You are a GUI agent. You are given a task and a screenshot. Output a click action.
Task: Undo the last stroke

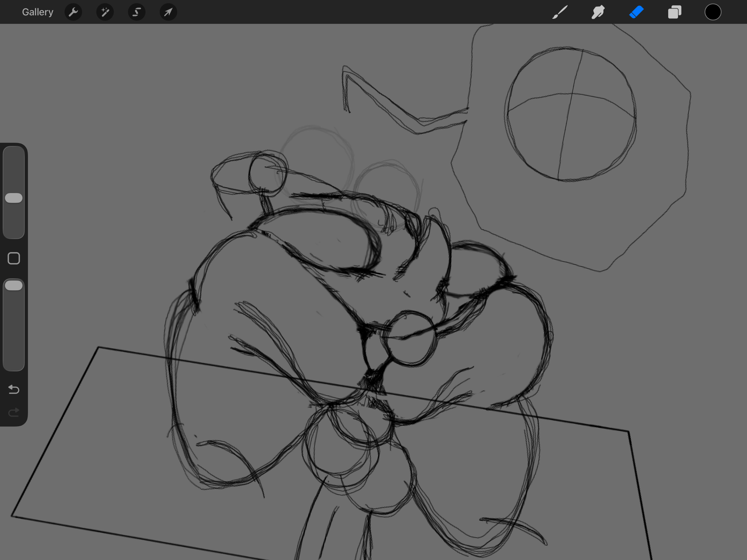click(x=14, y=390)
